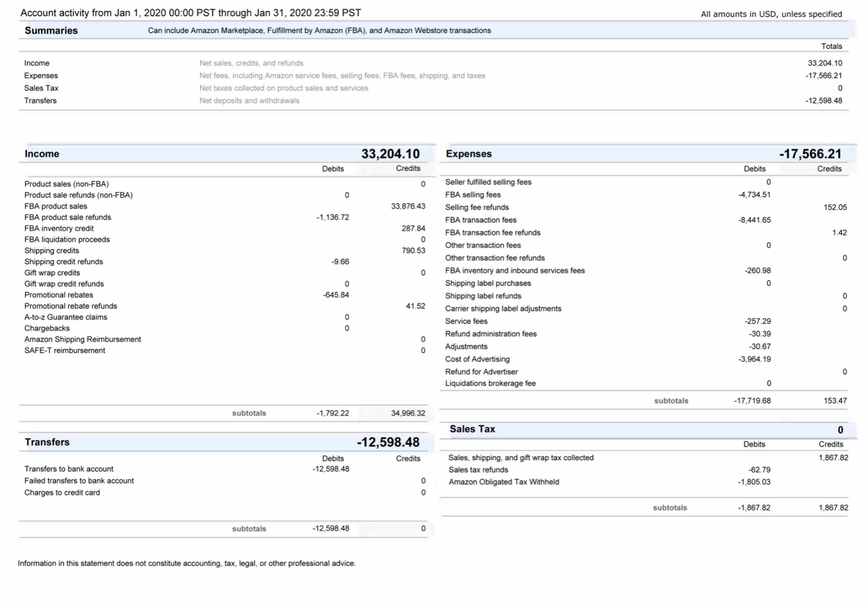The height and width of the screenshot is (608, 868).
Task: Select Income credit subtotal 34,996.32
Action: [x=408, y=413]
